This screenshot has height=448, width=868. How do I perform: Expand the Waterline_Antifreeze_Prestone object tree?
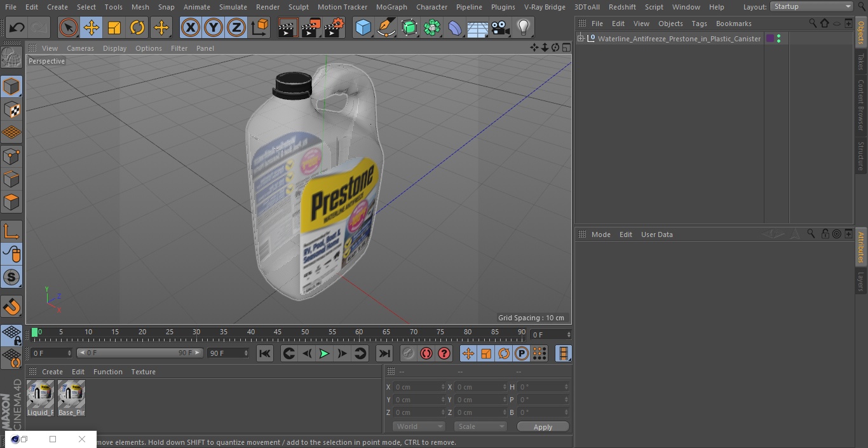[580, 39]
